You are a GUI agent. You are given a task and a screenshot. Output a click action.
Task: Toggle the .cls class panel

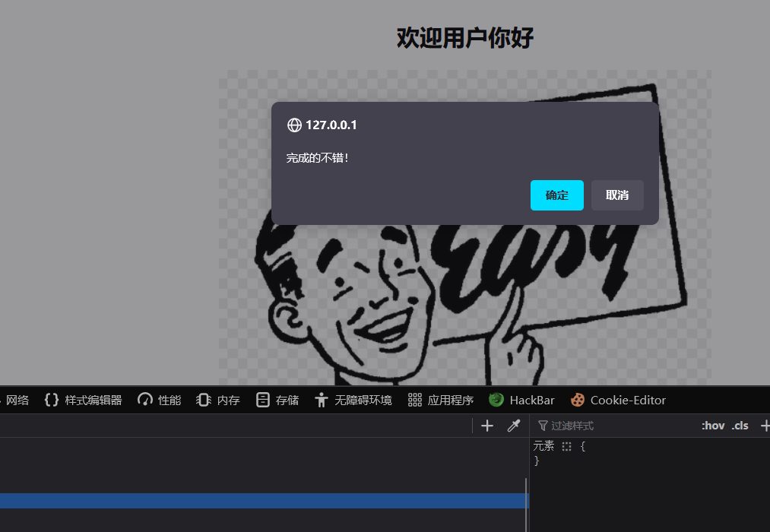(740, 426)
